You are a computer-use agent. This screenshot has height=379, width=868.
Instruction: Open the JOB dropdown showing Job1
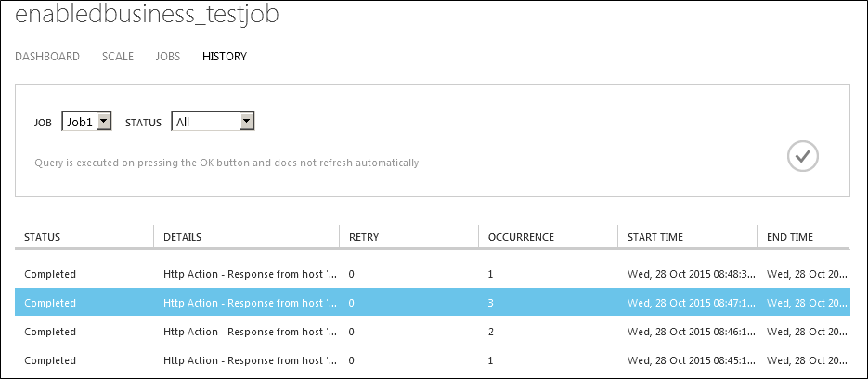(x=87, y=122)
